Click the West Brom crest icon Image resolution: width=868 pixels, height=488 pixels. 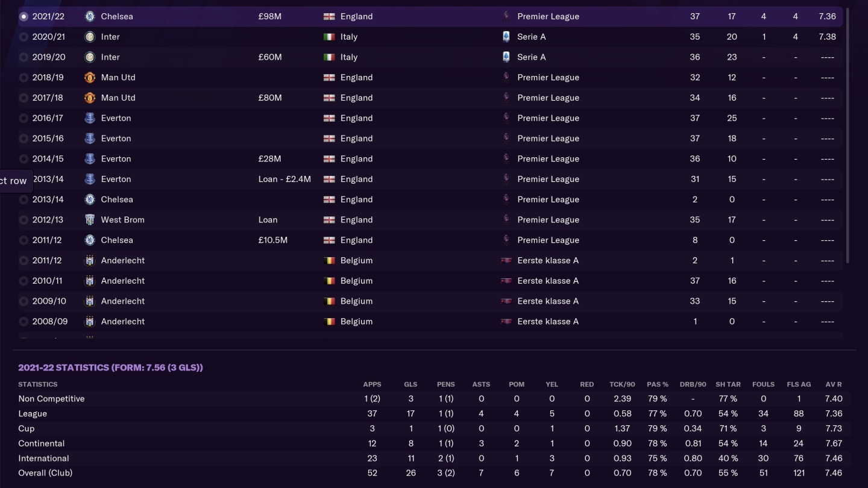[x=90, y=220]
